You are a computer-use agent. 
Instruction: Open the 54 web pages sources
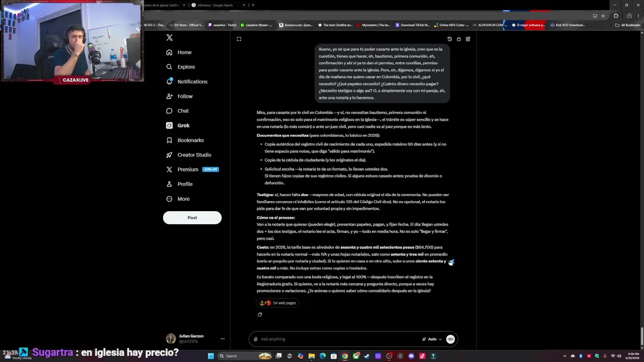pos(277,303)
